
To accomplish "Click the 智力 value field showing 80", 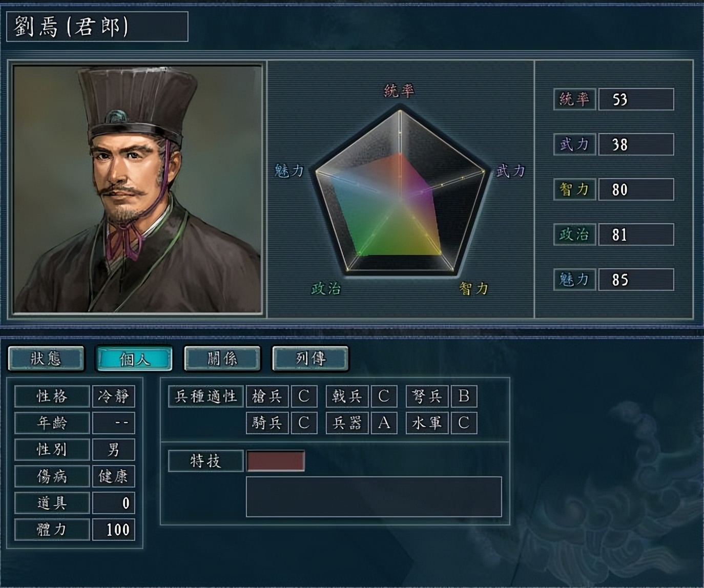I will click(636, 190).
